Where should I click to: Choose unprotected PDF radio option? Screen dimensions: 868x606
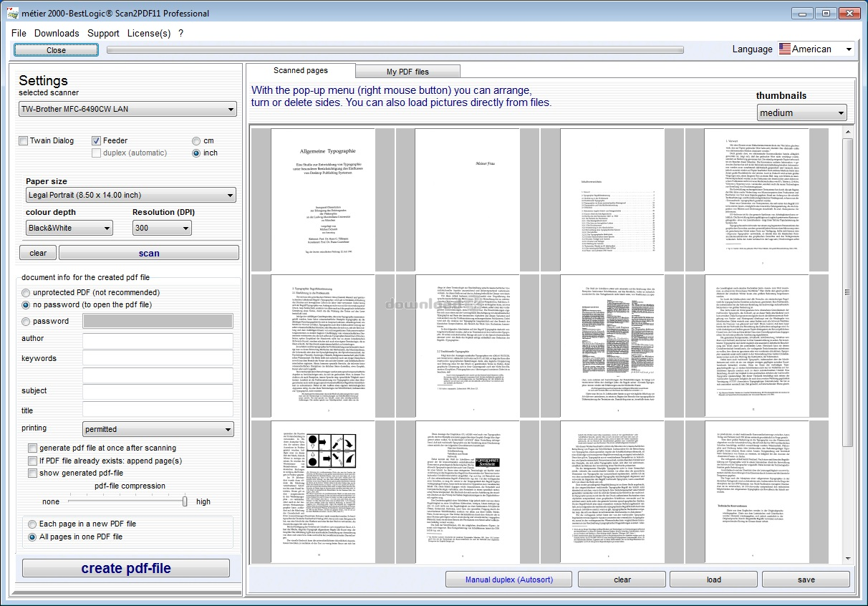(x=26, y=292)
